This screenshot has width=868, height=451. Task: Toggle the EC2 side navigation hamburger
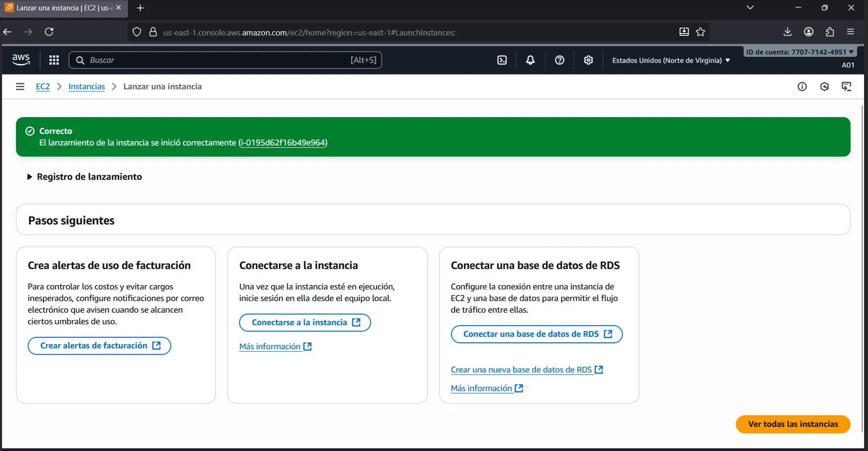click(20, 86)
